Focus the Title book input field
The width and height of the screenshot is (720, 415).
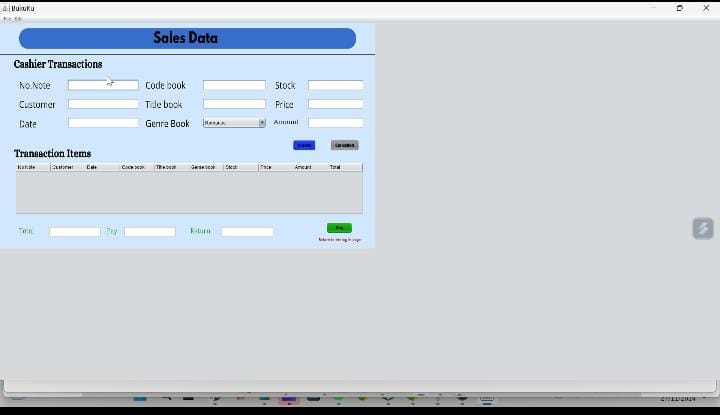[x=234, y=104]
